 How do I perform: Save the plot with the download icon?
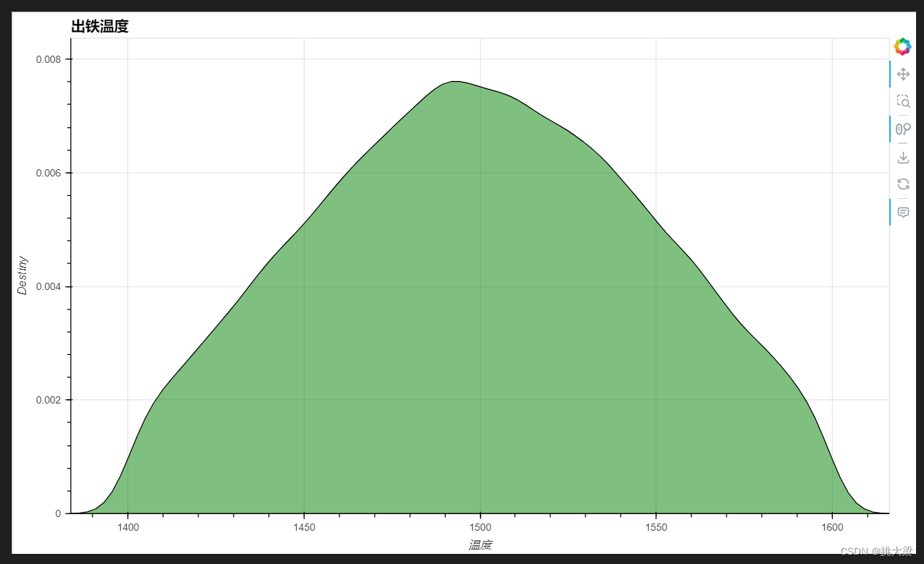(x=903, y=157)
